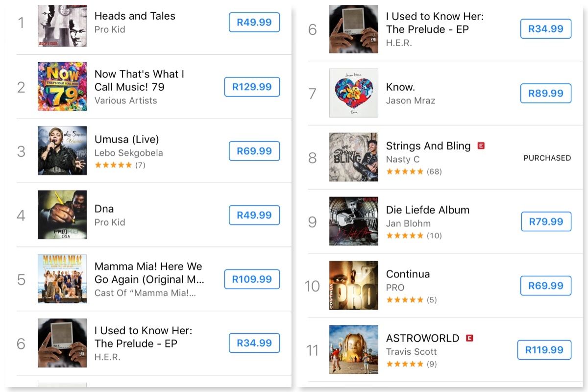This screenshot has height=392, width=588.
Task: Select the Umusa (Live) album cover
Action: point(62,150)
